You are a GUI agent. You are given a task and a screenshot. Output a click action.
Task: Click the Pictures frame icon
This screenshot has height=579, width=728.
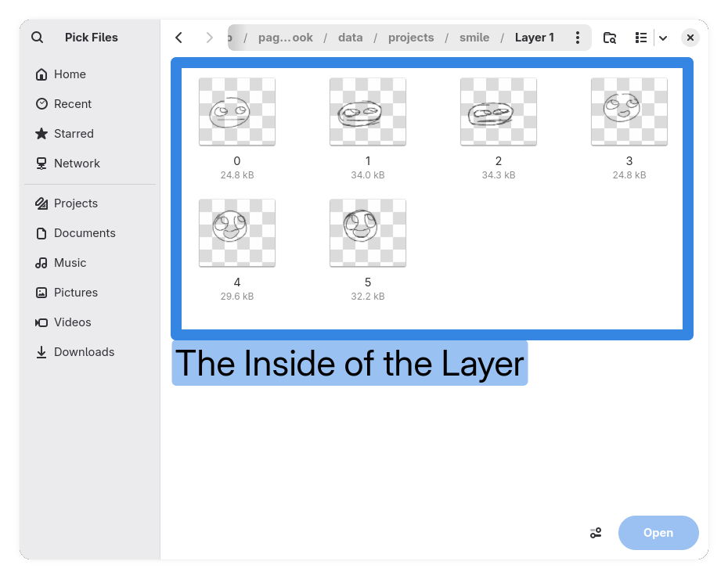click(x=41, y=293)
